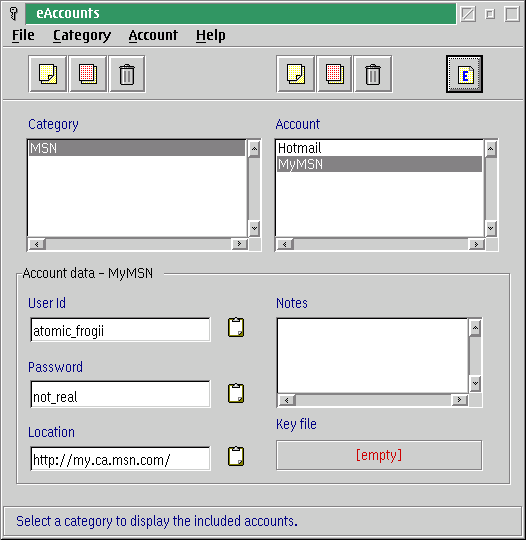This screenshot has width=526, height=540.
Task: Click the Key file [empty] button
Action: point(379,455)
